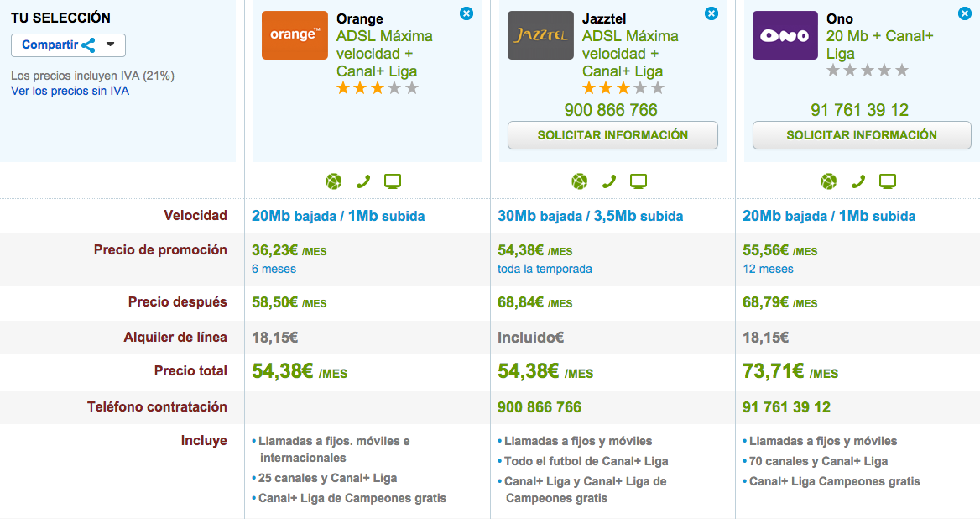Click Jazztel speed 30Mb bajada / 3,5Mb subida
The width and height of the screenshot is (980, 519).
click(x=590, y=217)
